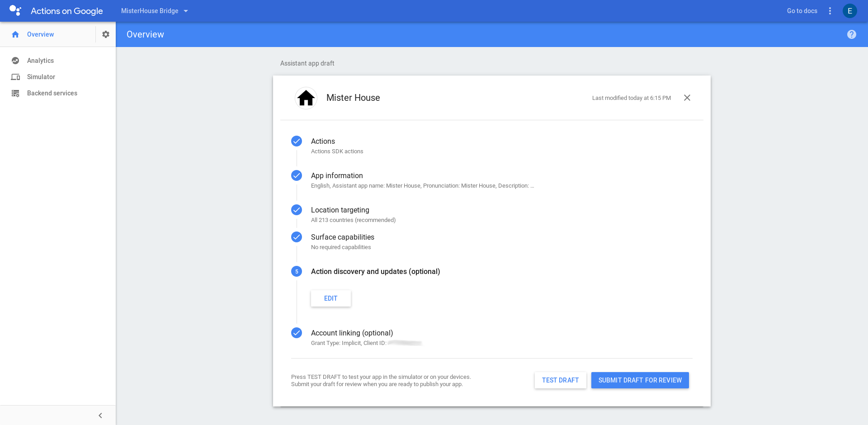Click 'Grant Type: Implicit, Client ID' text
This screenshot has height=425, width=868.
pyautogui.click(x=349, y=343)
